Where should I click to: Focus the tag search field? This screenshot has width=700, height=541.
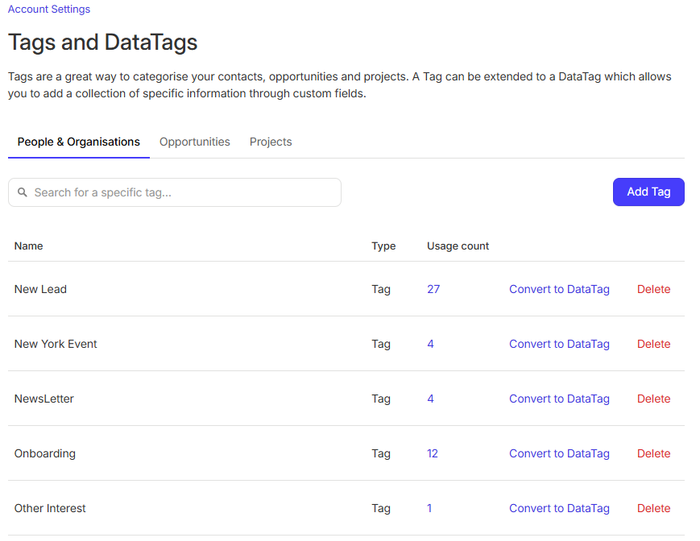click(x=180, y=192)
